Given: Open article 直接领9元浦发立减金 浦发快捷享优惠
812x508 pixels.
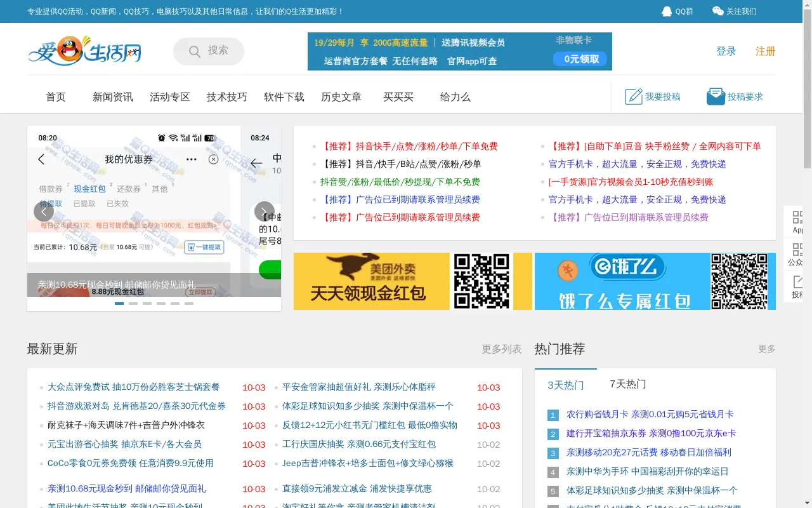Looking at the screenshot, I should pos(357,488).
